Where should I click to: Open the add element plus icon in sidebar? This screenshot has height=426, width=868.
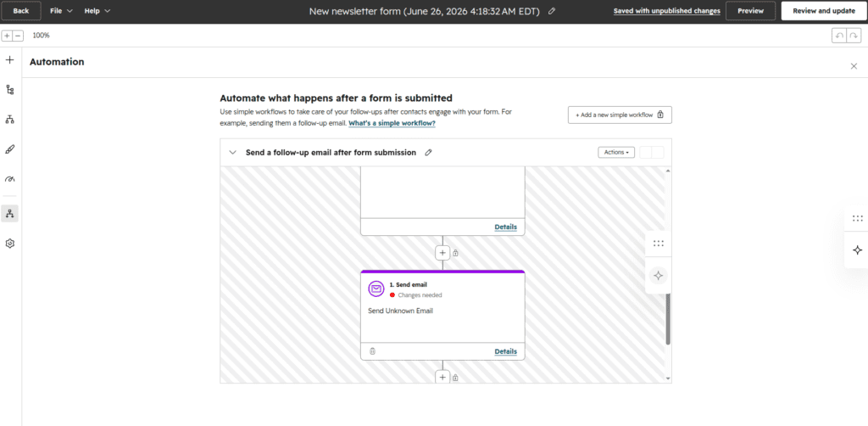click(9, 60)
